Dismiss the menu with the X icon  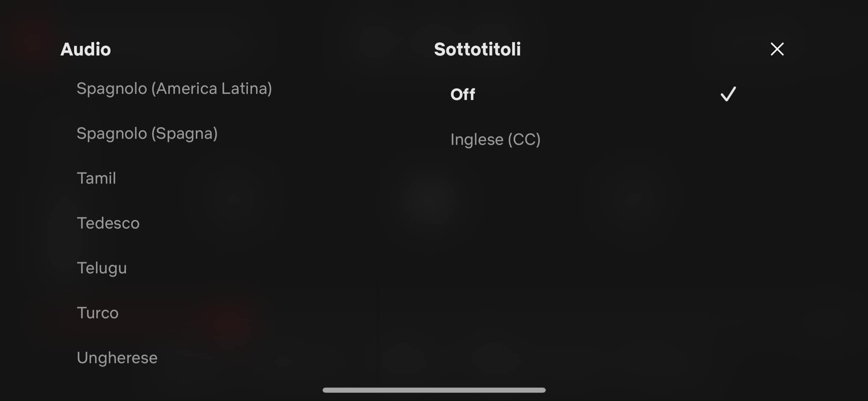[x=777, y=49]
